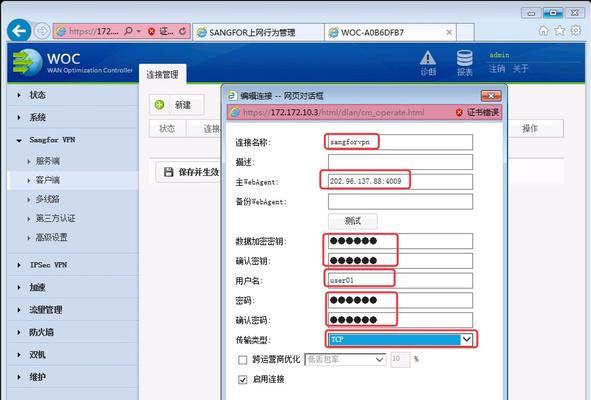591x400 pixels.
Task: Click the 注销 link
Action: coord(497,69)
